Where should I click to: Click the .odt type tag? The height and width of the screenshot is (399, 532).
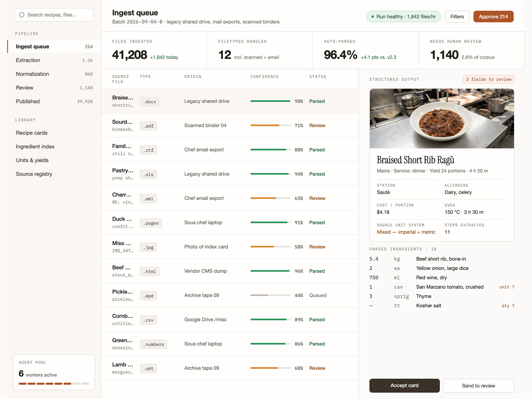click(148, 368)
